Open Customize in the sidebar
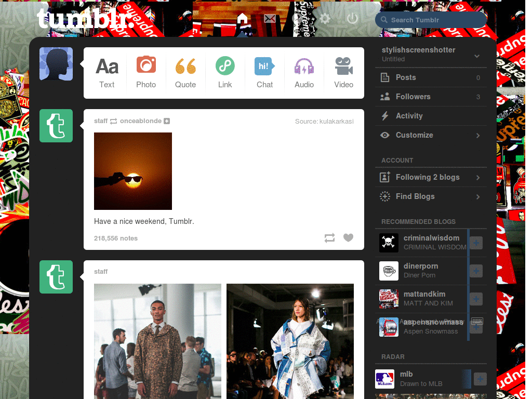Viewport: 532px width, 399px height. pos(431,135)
